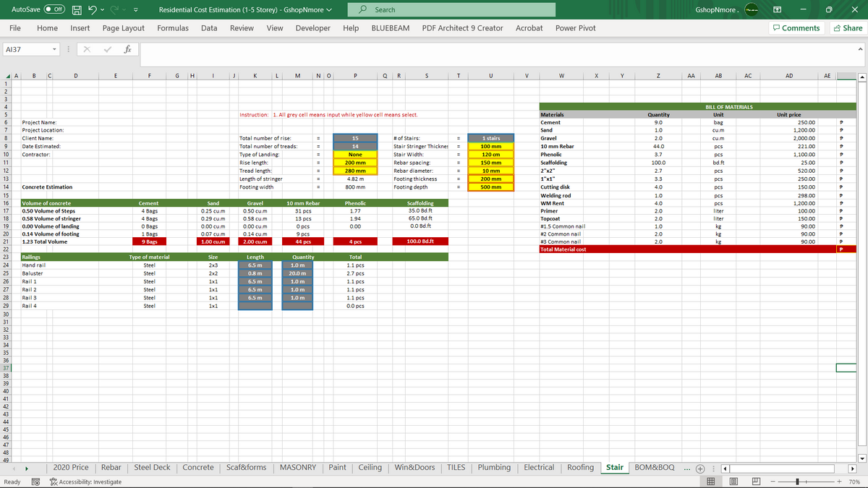Toggle the AutoSave switch
868x488 pixels.
tap(55, 10)
